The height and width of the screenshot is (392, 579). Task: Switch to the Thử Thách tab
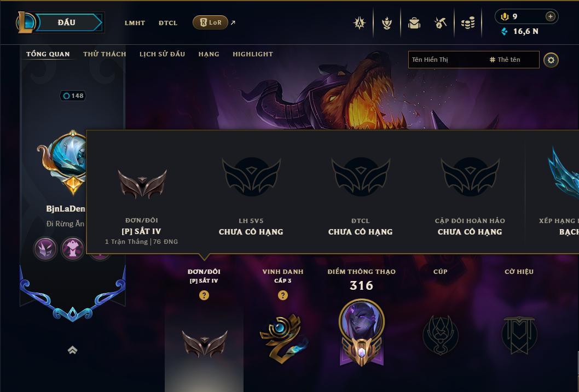click(105, 54)
